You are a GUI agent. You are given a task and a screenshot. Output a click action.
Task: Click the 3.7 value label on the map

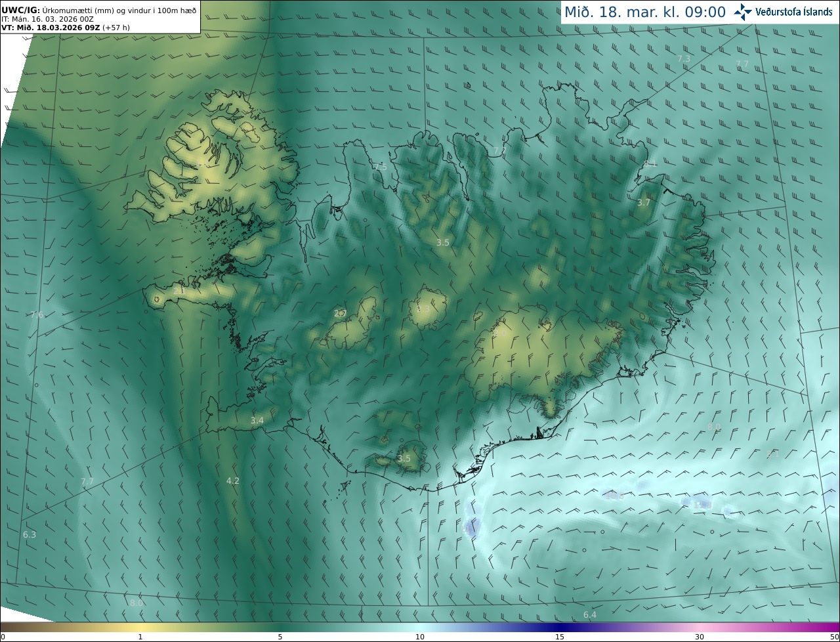point(644,202)
